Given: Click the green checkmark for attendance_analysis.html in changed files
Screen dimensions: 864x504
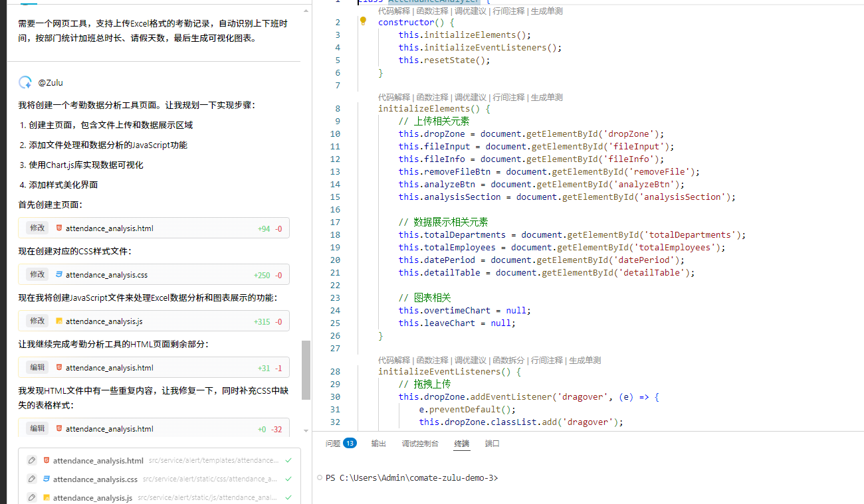Looking at the screenshot, I should click(288, 460).
